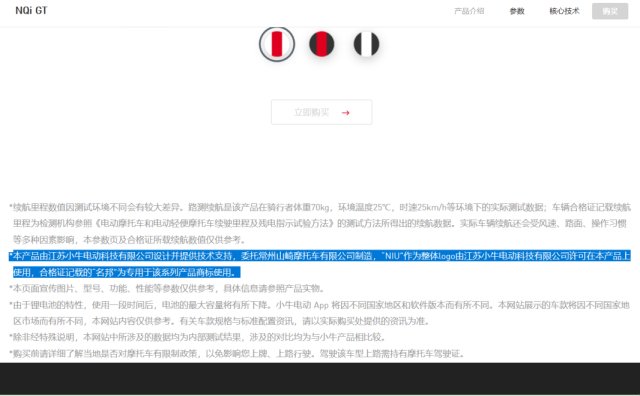The height and width of the screenshot is (396, 640).
Task: Select the black and red color swatch
Action: pyautogui.click(x=322, y=44)
